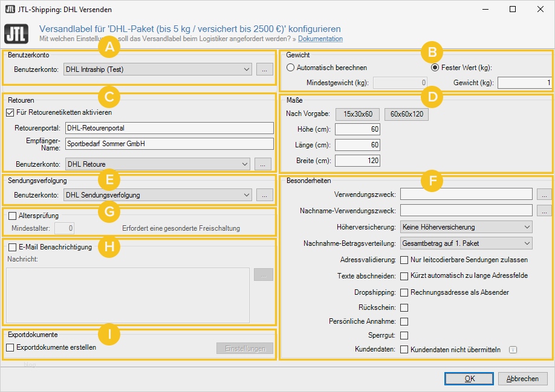Image resolution: width=555 pixels, height=392 pixels.
Task: Open ellipsis button beside Nachname-Verwendungszweck field
Action: (x=544, y=210)
